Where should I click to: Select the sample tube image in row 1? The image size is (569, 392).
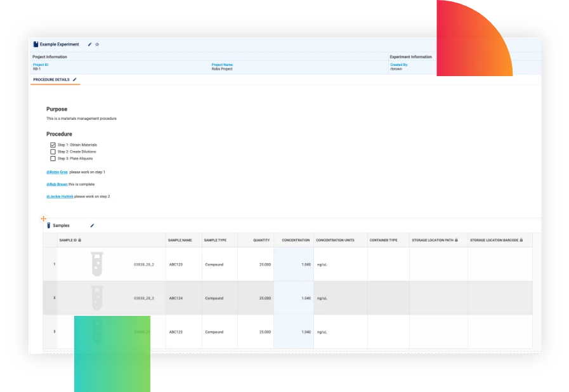click(x=97, y=264)
